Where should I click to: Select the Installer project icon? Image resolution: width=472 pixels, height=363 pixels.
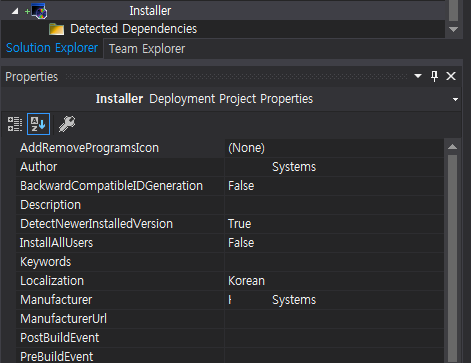pyautogui.click(x=39, y=11)
